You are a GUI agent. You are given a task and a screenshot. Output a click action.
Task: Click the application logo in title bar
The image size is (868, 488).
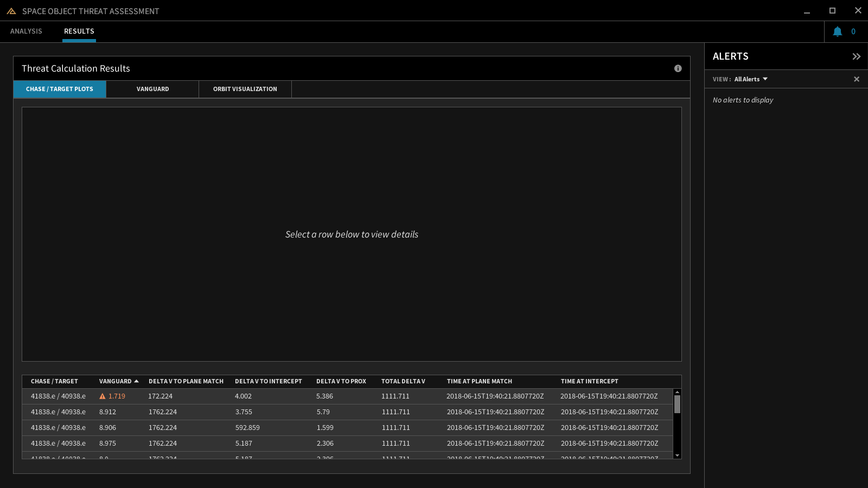coord(11,11)
